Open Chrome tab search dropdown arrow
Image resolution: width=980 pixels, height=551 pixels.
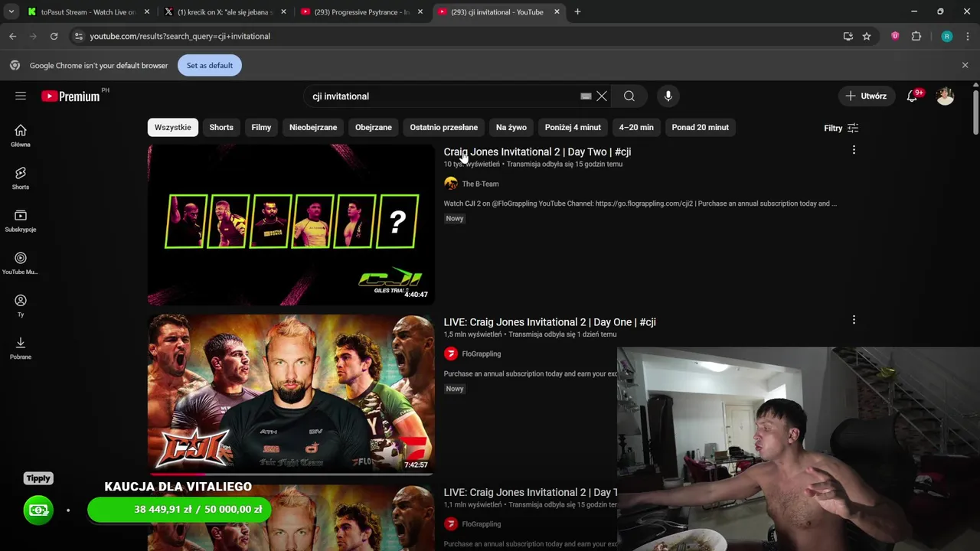coord(11,11)
